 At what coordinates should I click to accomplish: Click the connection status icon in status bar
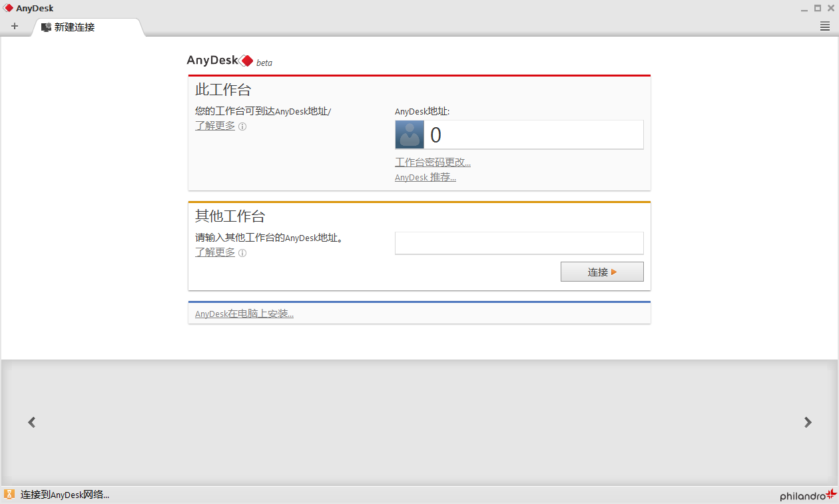click(9, 494)
